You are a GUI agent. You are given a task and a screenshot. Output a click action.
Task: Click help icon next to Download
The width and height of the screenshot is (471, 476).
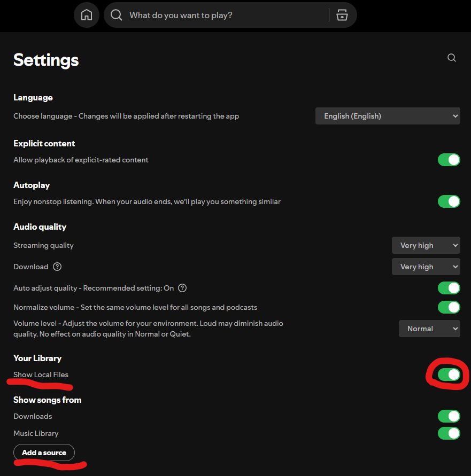[57, 267]
